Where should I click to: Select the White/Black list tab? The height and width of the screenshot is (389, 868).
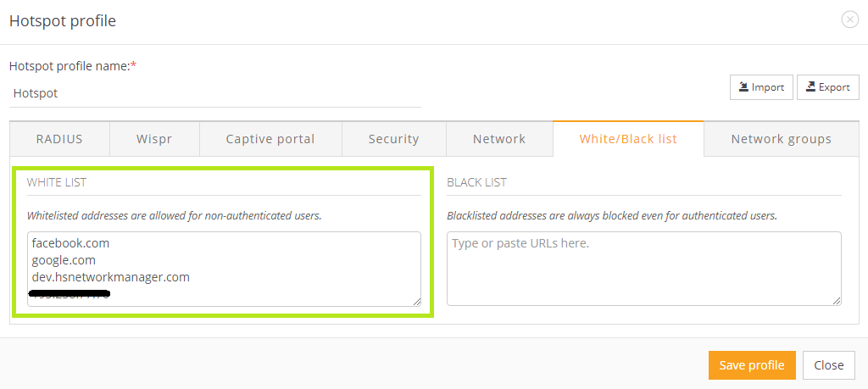[x=628, y=139]
